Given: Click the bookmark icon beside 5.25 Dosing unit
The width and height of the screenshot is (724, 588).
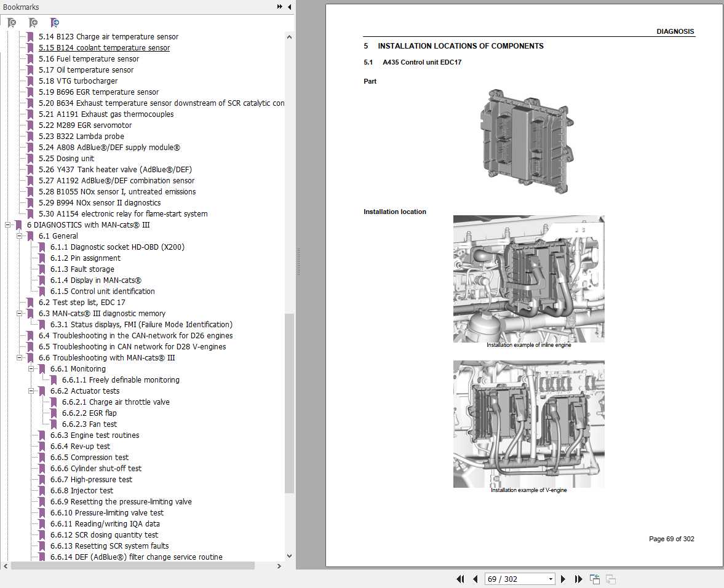Looking at the screenshot, I should pos(30,158).
